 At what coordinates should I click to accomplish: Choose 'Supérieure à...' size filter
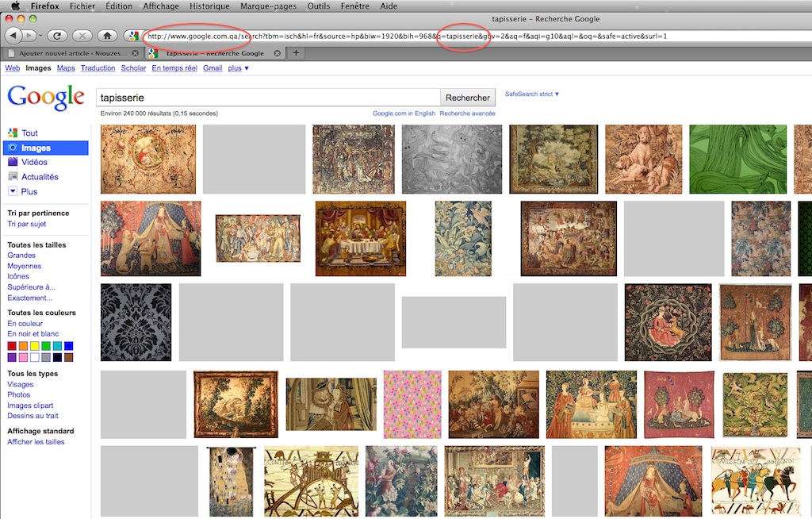pos(31,286)
